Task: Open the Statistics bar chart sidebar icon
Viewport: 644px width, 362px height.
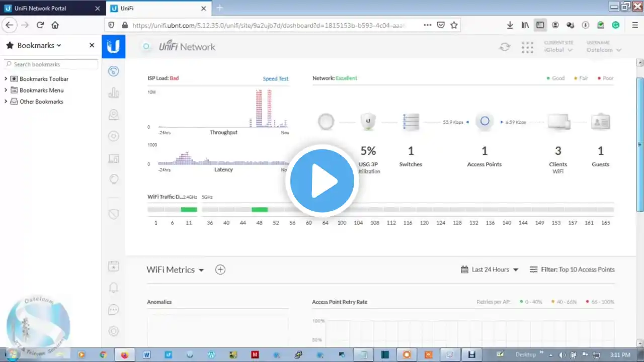Action: tap(114, 93)
